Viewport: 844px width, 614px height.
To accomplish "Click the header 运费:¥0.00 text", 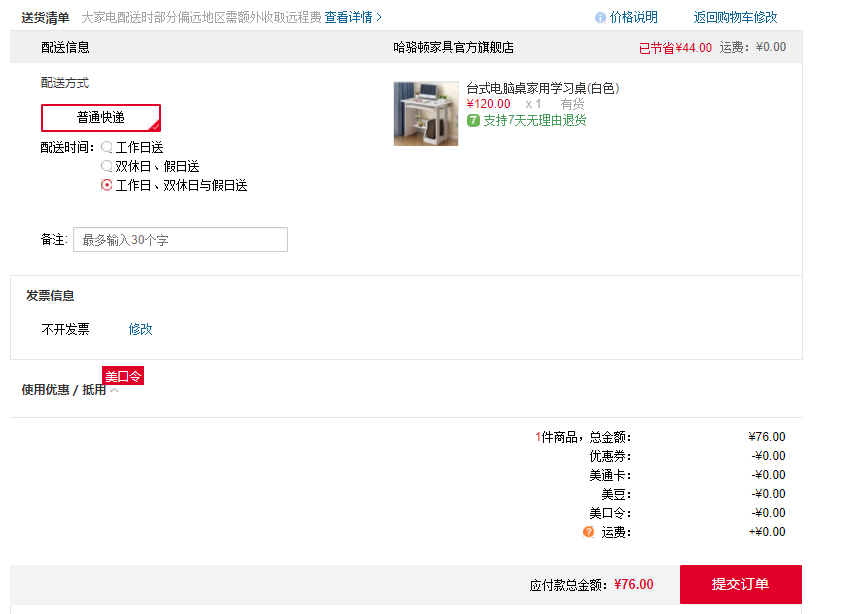I will [x=753, y=47].
